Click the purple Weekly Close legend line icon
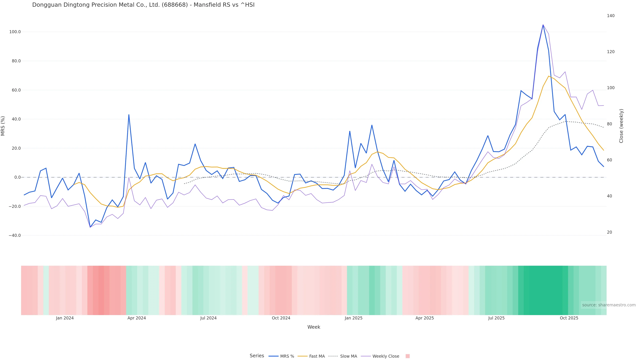This screenshot has width=644, height=362. pos(366,356)
